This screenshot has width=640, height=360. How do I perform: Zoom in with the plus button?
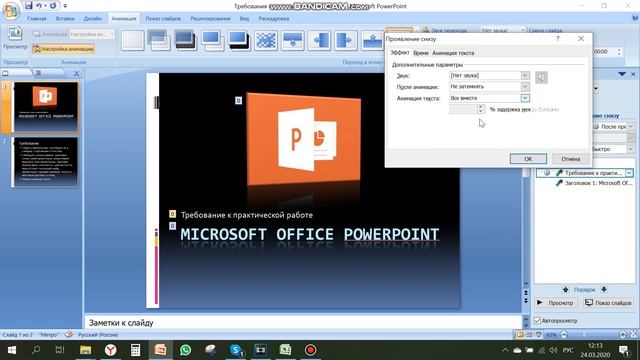[x=622, y=335]
